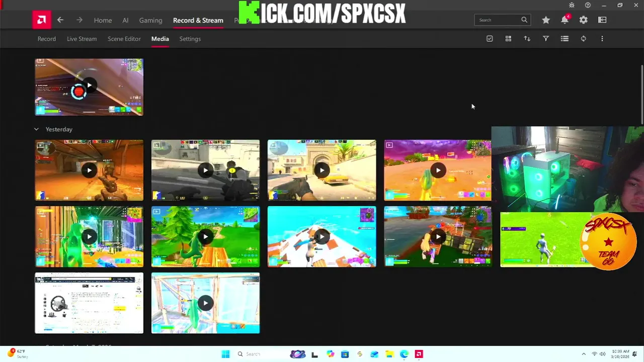
Task: Open the bug report tool icon
Action: click(572, 5)
